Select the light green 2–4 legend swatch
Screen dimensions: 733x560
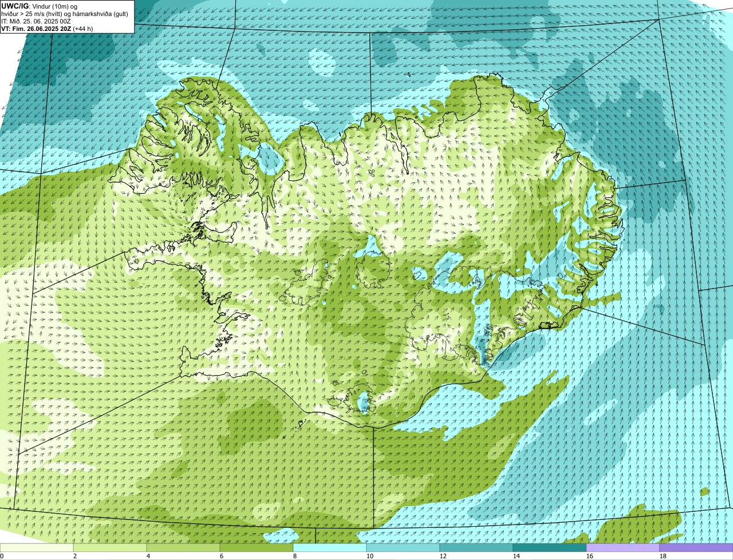pyautogui.click(x=110, y=547)
